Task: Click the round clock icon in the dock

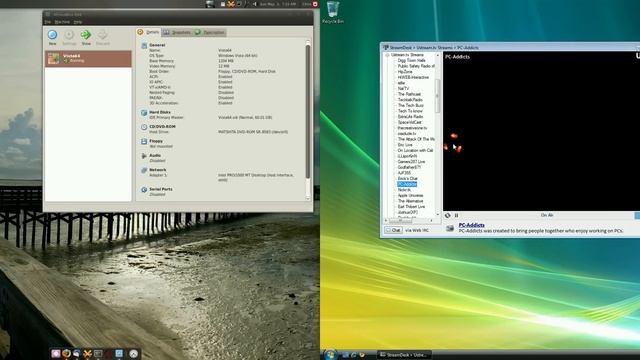Action: click(133, 354)
